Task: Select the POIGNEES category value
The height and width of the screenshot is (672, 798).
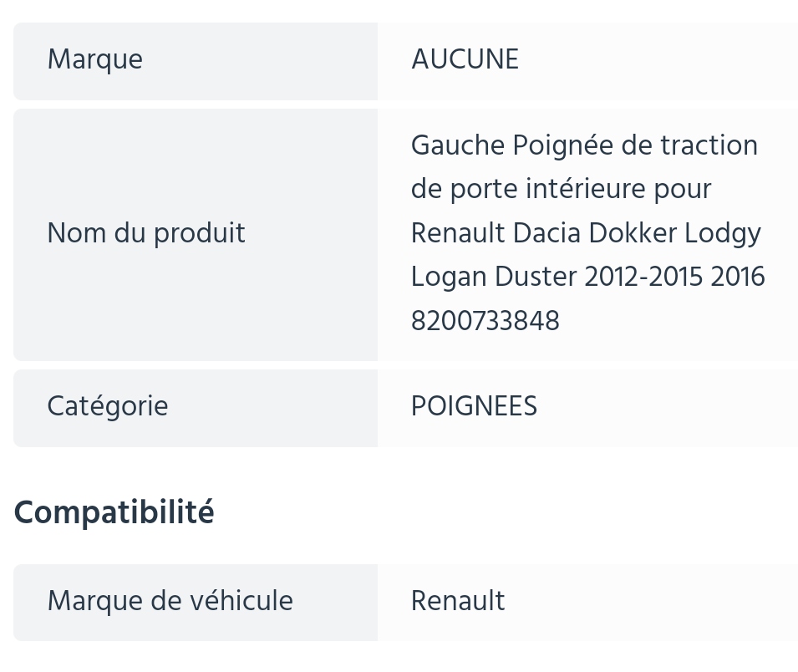Action: pos(474,406)
